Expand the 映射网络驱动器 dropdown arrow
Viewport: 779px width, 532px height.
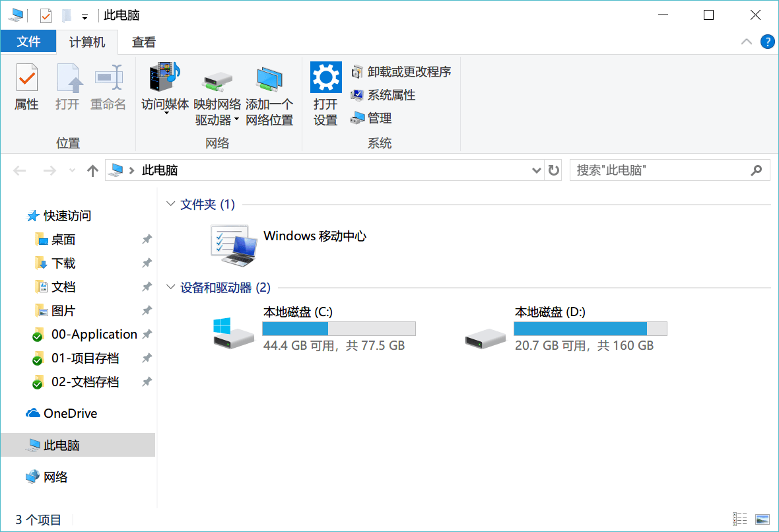tap(236, 120)
